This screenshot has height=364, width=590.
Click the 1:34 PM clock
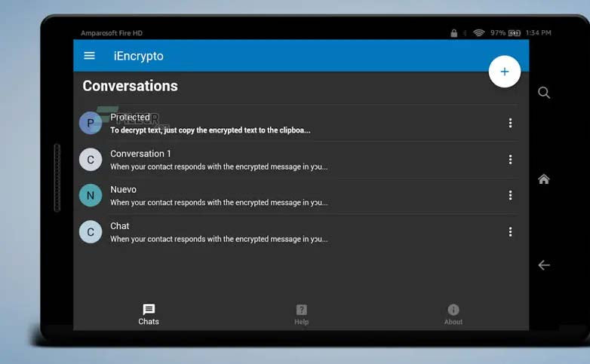click(x=538, y=33)
